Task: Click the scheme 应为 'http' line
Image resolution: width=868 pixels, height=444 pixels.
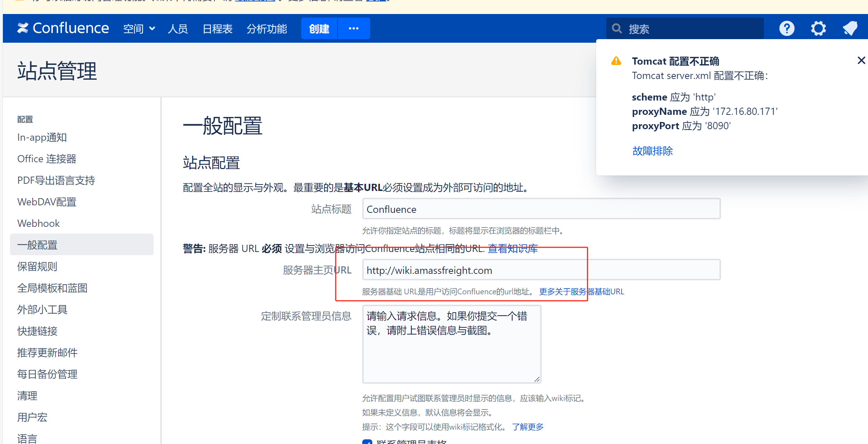Action: [674, 97]
